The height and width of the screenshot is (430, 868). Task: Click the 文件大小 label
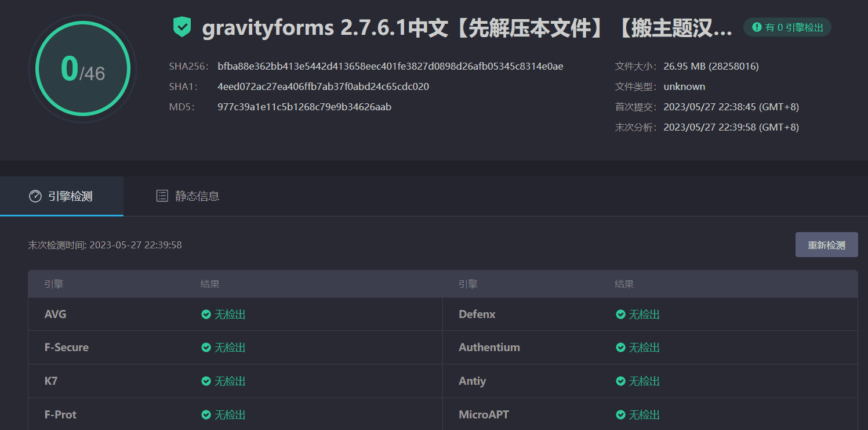(x=636, y=66)
